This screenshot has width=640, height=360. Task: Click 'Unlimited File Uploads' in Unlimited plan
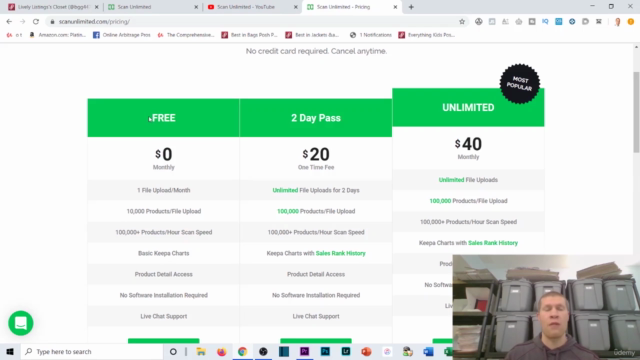pyautogui.click(x=468, y=180)
